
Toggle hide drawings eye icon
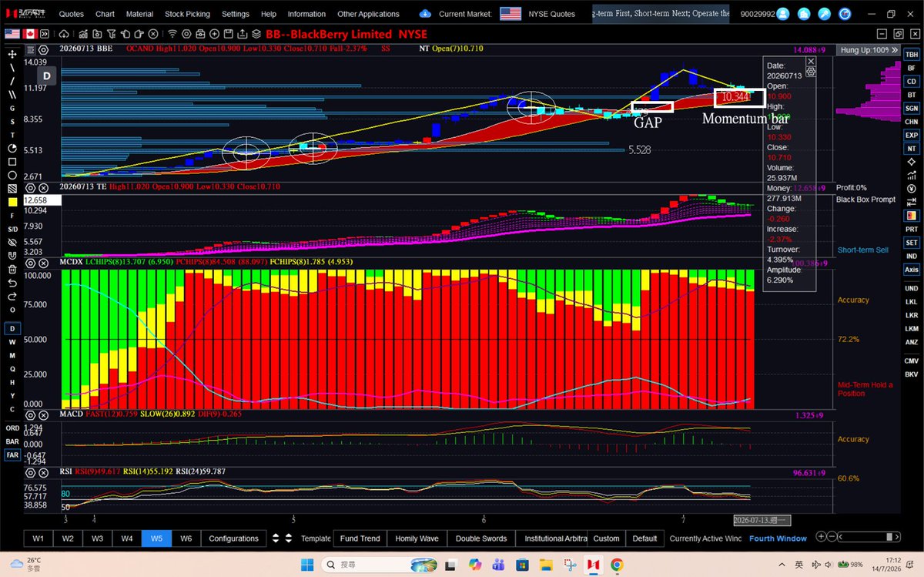coord(12,242)
